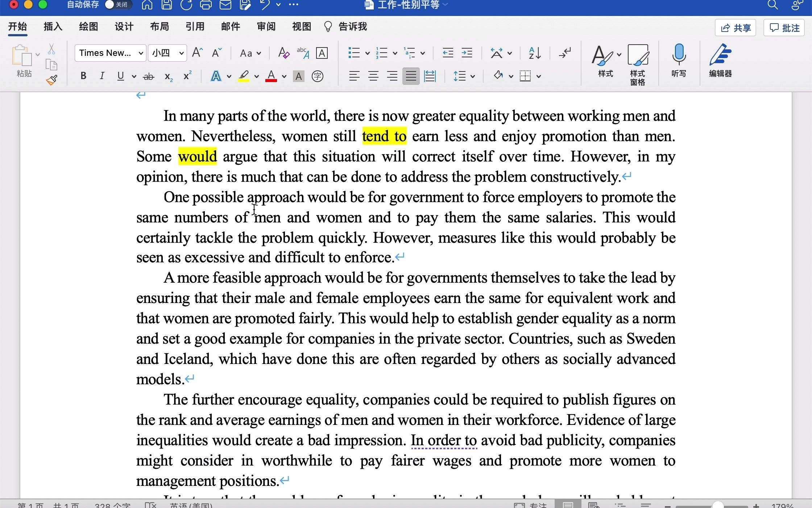Screen dimensions: 812x508
Task: Toggle Underline formatting
Action: click(121, 76)
